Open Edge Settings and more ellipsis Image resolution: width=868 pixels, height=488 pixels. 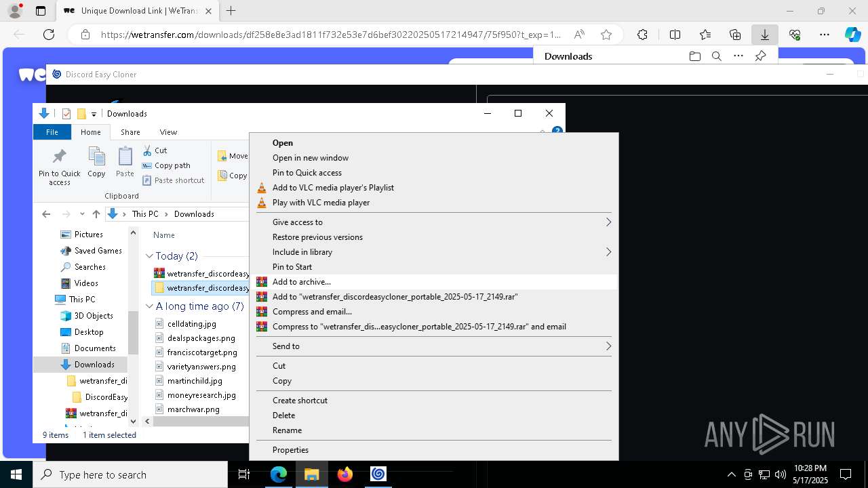click(x=825, y=35)
